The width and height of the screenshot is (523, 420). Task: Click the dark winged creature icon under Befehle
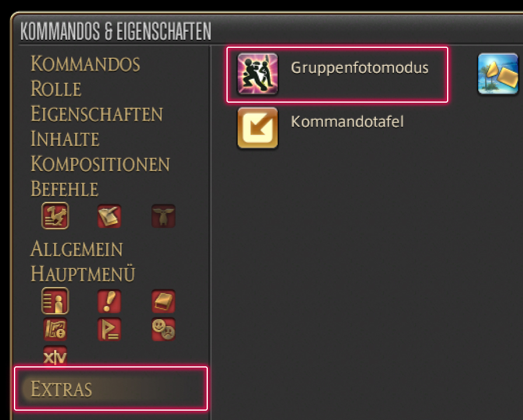(163, 216)
